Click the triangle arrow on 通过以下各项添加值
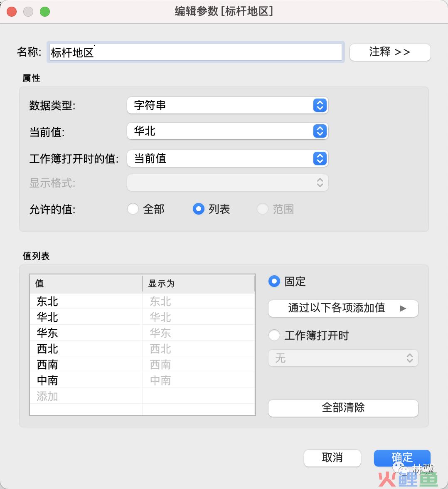This screenshot has width=448, height=489. click(403, 309)
